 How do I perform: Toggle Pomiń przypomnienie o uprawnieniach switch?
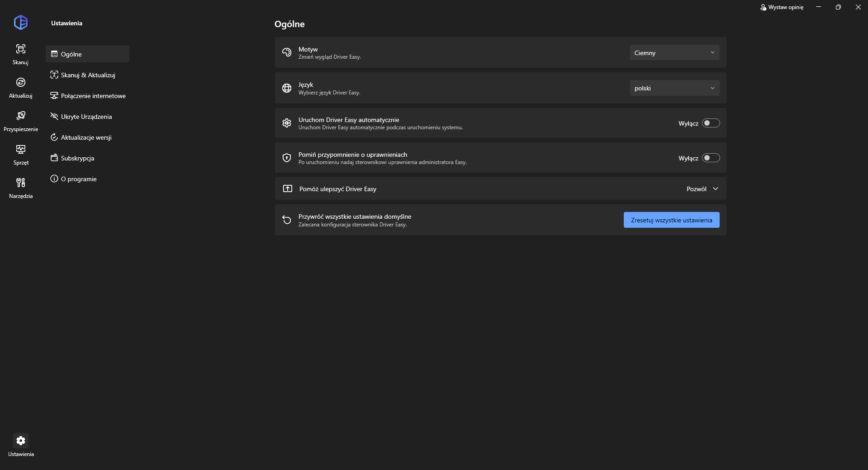[711, 158]
